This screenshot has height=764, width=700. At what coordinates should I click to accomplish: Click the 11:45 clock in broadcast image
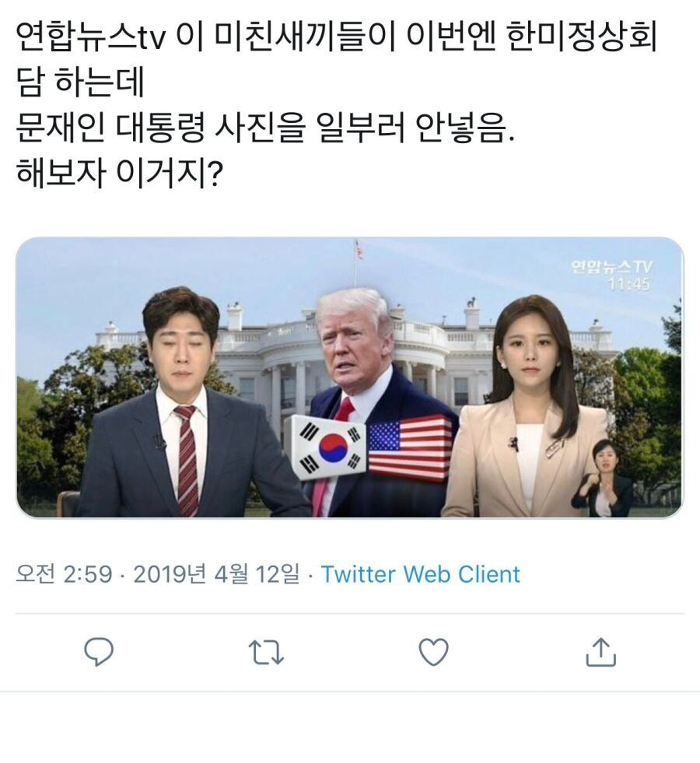(x=628, y=283)
